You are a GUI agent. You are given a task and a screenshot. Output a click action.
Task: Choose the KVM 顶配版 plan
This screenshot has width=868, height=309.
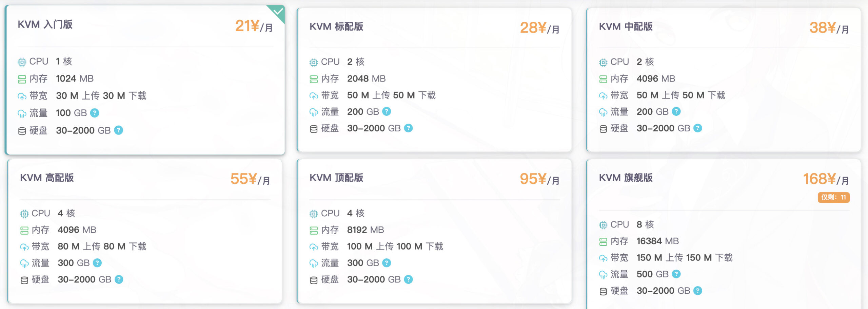(434, 231)
